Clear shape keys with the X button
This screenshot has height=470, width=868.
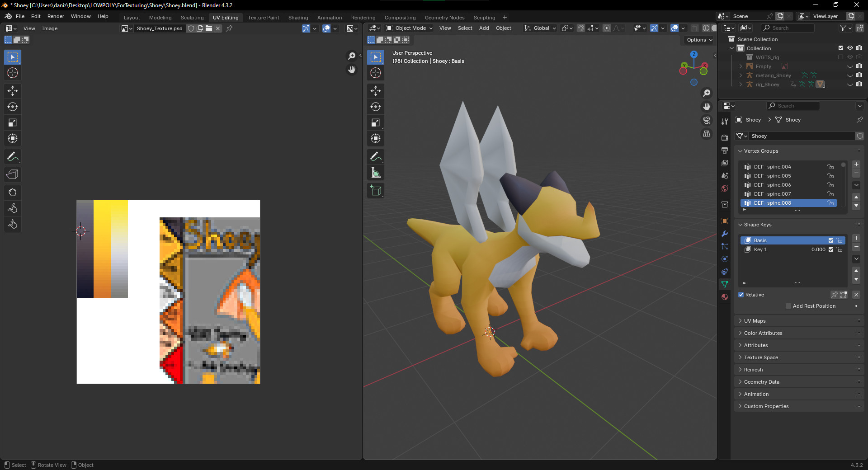[856, 295]
